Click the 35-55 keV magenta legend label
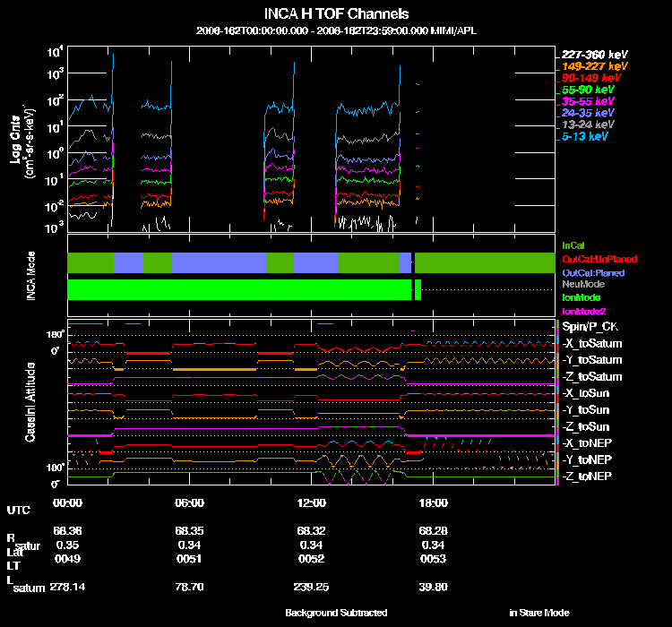The image size is (672, 627). point(588,101)
